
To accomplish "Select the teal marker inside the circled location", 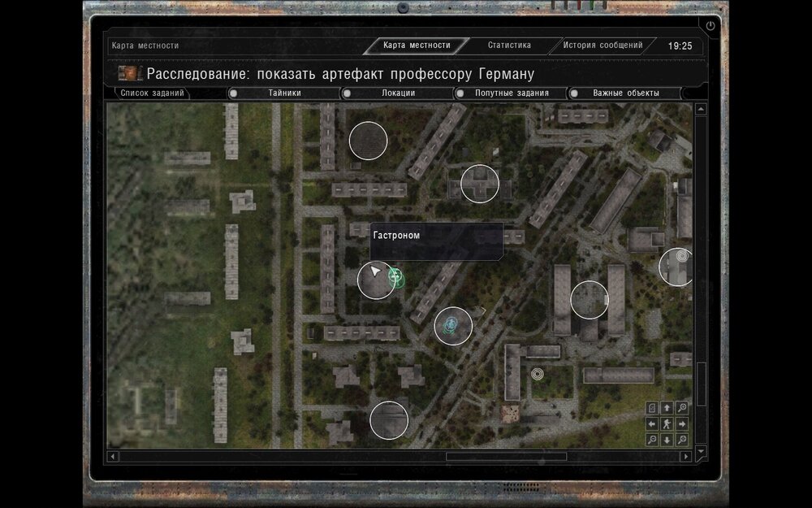I will [x=450, y=325].
